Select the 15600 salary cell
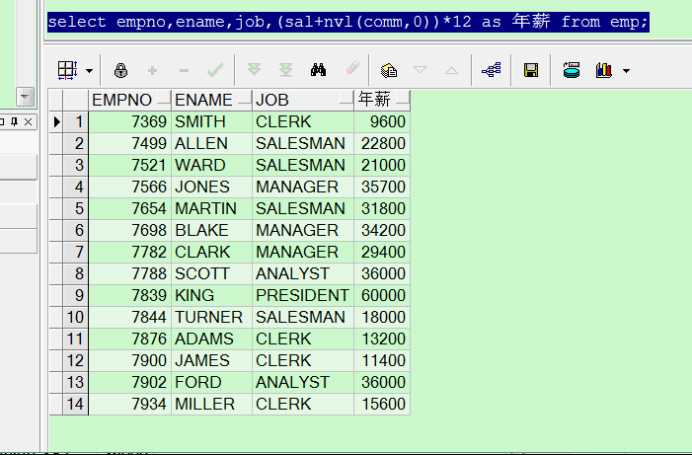692x455 pixels. coord(382,404)
